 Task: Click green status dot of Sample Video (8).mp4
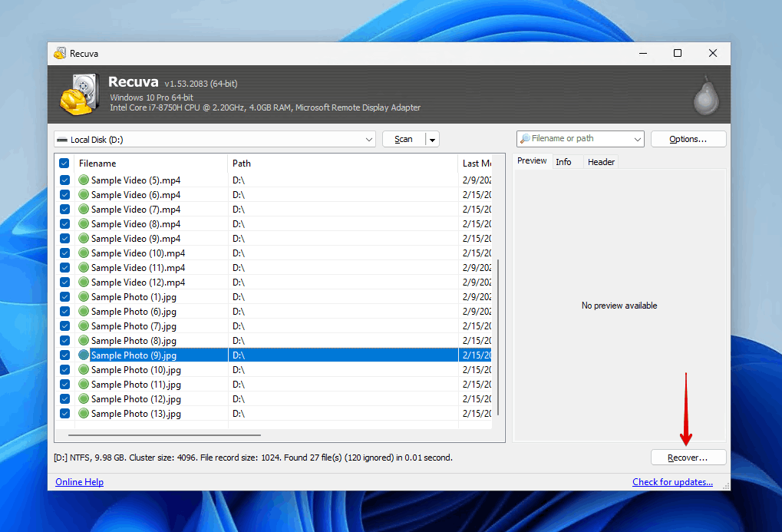coord(84,223)
